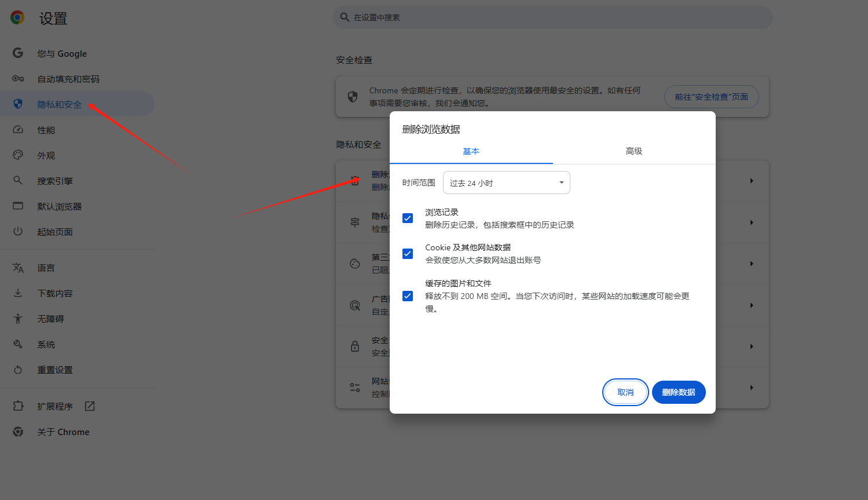
Task: Click the 前往"安全检查"页面 button
Action: tap(712, 97)
